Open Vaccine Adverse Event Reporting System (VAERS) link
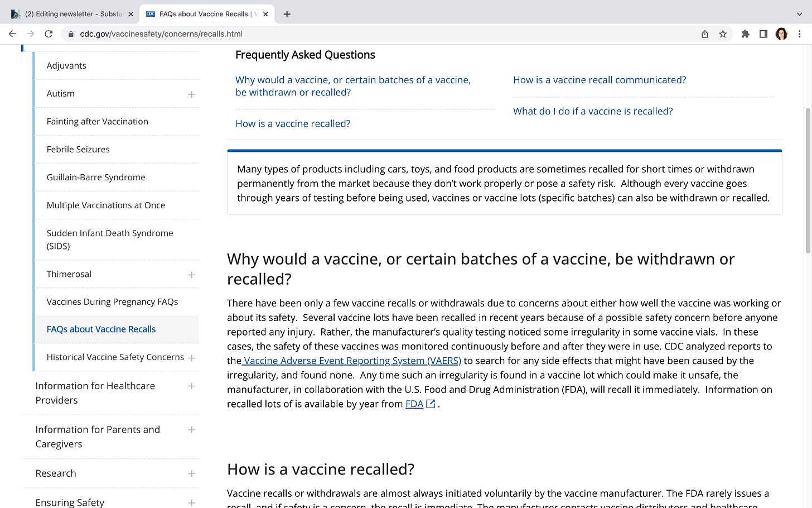The image size is (812, 508). click(352, 361)
